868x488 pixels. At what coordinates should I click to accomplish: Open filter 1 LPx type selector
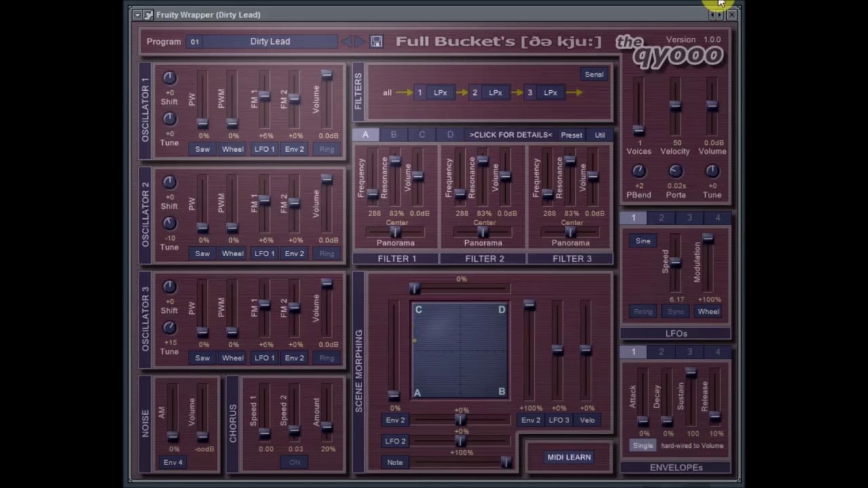click(x=441, y=93)
